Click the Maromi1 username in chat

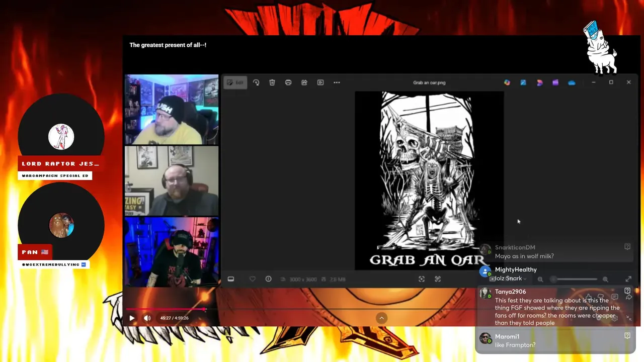pyautogui.click(x=507, y=336)
